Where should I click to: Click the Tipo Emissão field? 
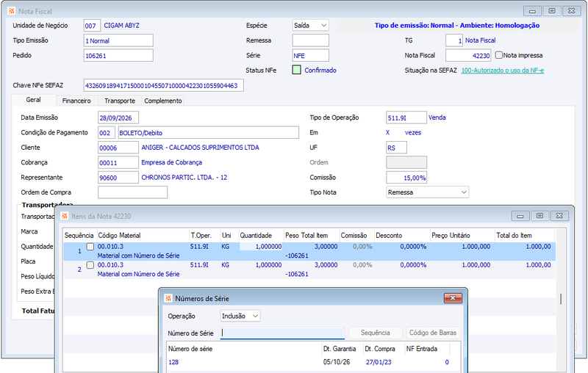[118, 40]
